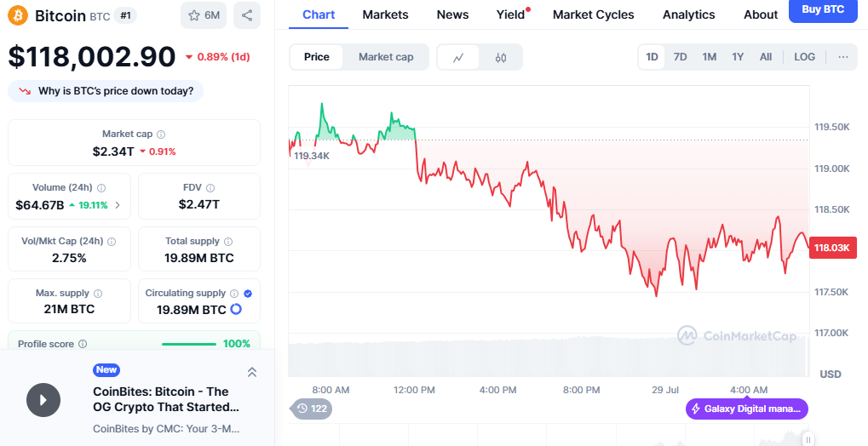Expand Volume (24h) details arrow
The height and width of the screenshot is (446, 868).
(118, 205)
